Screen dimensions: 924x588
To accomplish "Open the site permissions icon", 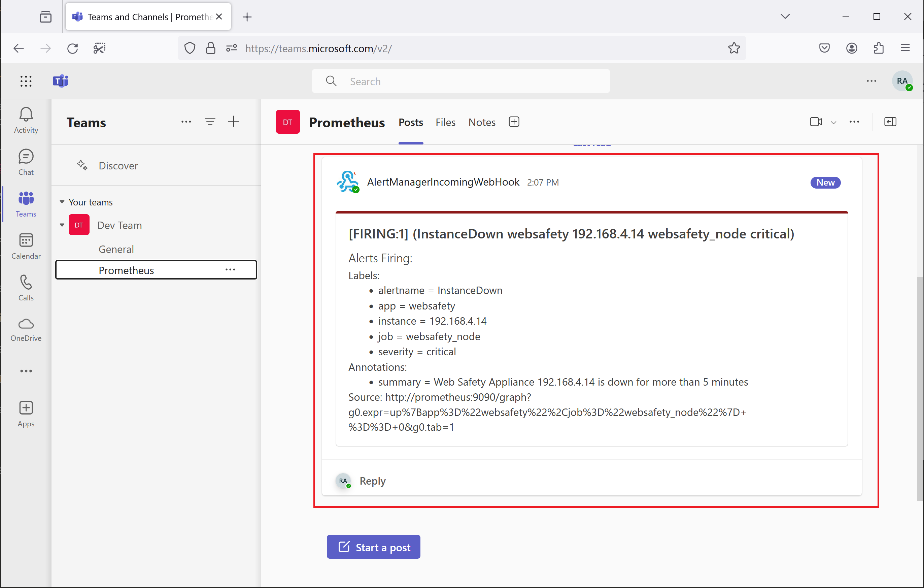I will click(231, 48).
